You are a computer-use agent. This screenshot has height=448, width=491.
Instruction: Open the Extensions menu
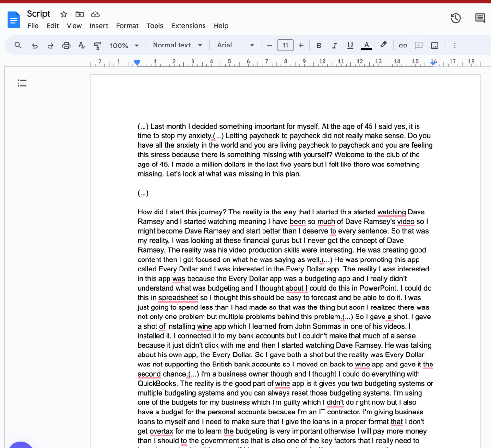click(189, 26)
